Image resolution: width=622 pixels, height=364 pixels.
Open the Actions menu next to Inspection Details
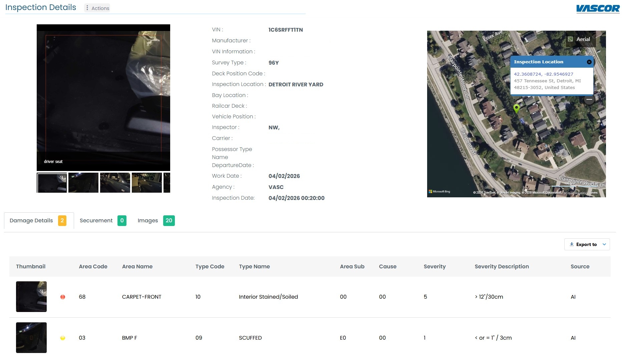click(97, 8)
